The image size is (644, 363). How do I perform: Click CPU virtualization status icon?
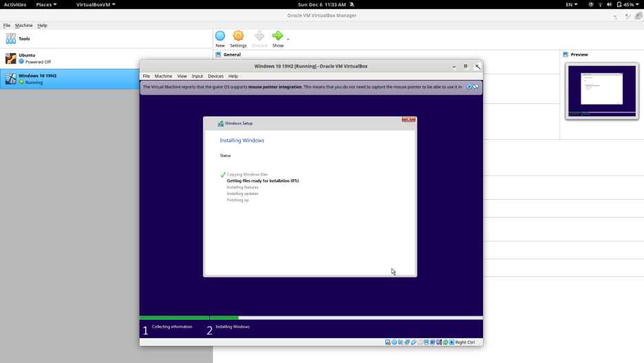(x=439, y=342)
